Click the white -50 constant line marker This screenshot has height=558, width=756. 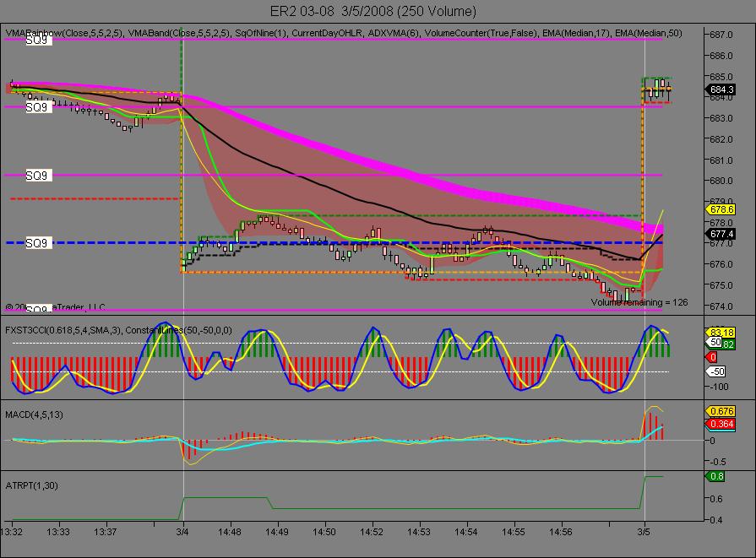[x=716, y=371]
